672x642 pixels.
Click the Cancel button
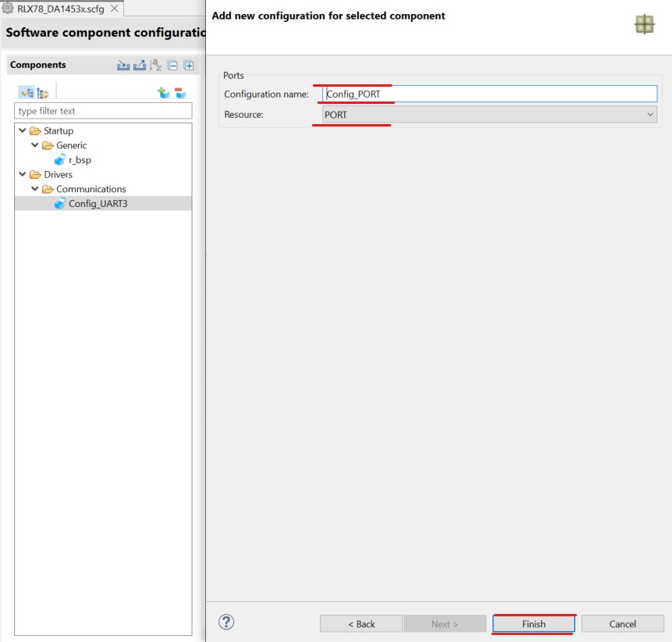click(622, 624)
